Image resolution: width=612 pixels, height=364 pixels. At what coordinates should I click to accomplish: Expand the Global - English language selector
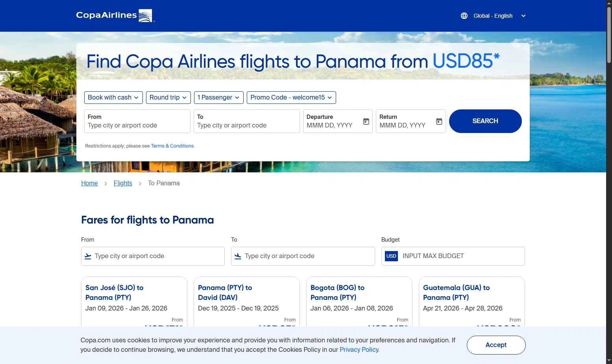click(494, 16)
